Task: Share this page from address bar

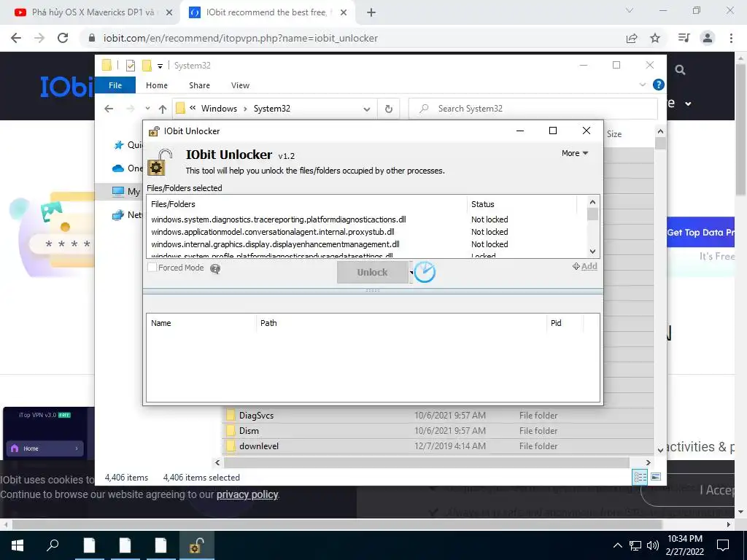Action: click(x=632, y=38)
